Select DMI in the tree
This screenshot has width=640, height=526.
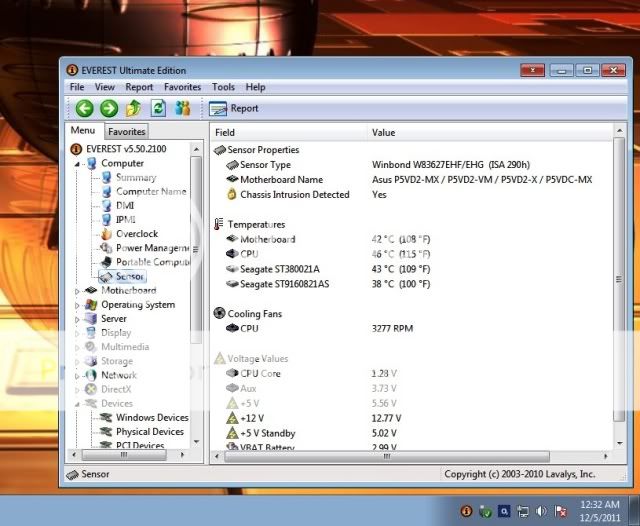pyautogui.click(x=125, y=206)
